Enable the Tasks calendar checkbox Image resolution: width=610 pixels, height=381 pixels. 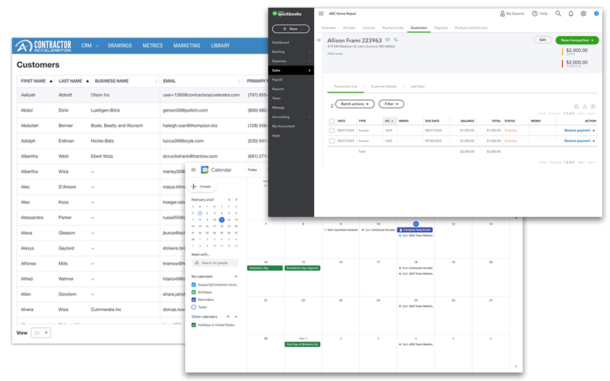pos(194,307)
